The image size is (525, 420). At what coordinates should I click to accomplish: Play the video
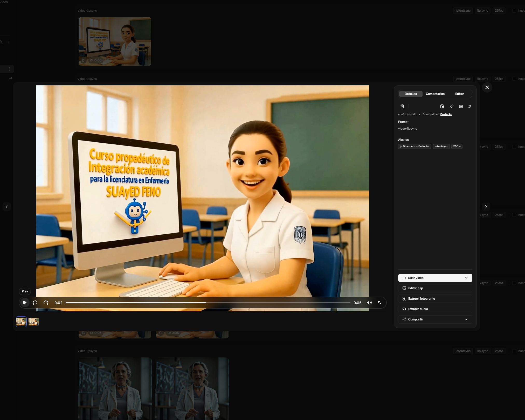click(x=25, y=303)
